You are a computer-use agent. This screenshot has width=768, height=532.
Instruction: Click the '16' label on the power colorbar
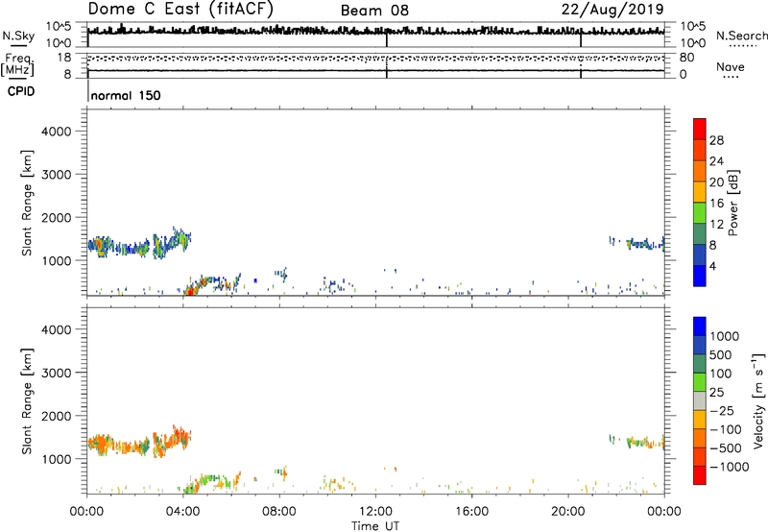point(716,203)
